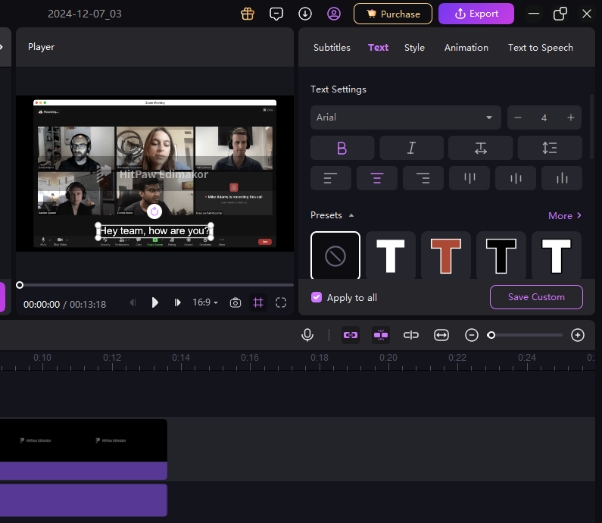
Task: Click the project name 2024-12-07_03
Action: point(84,14)
